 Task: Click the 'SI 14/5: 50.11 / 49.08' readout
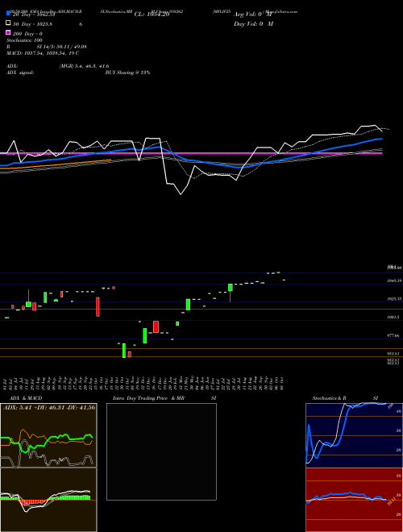62,47
